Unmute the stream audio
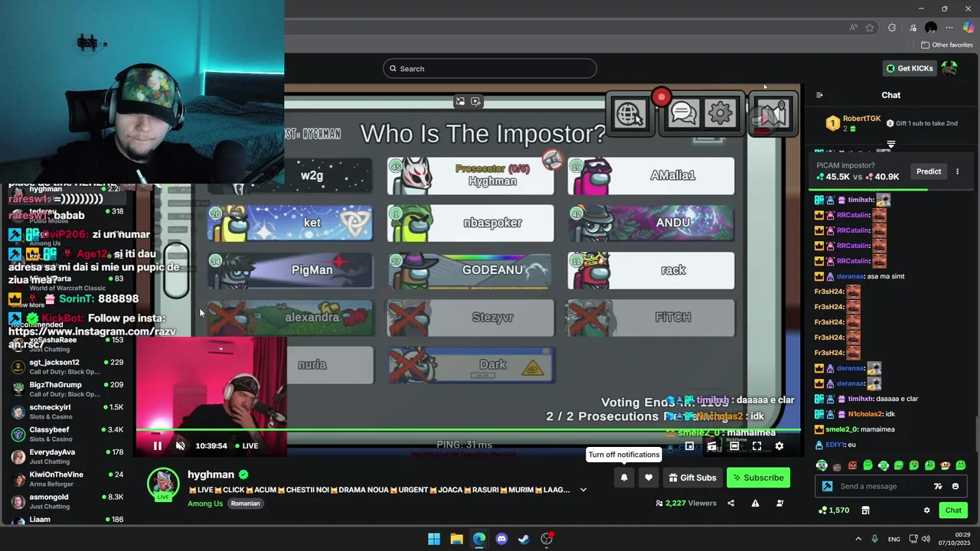Viewport: 980px width, 551px height. point(181,446)
